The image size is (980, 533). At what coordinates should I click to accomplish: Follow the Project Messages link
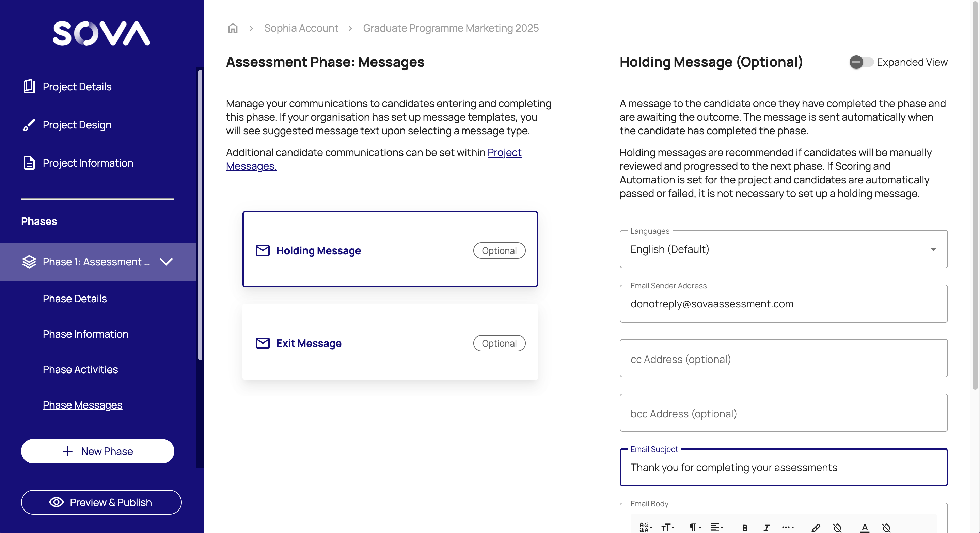[504, 152]
